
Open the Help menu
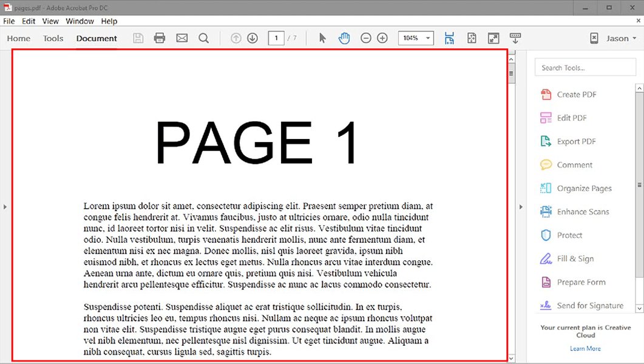click(109, 21)
